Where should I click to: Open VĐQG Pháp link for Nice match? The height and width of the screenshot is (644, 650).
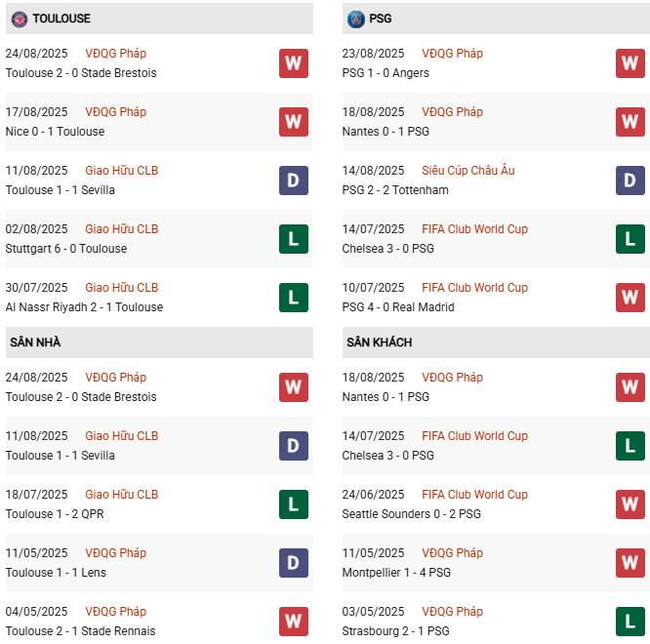(x=115, y=112)
